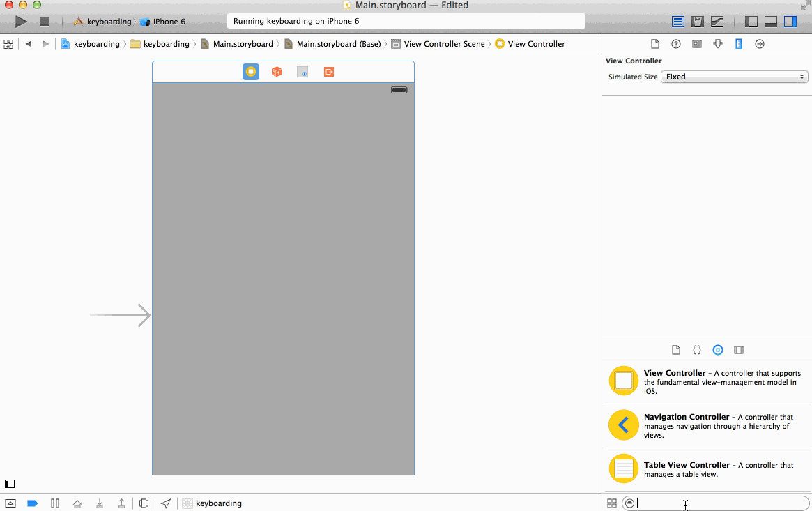Select View Controller in object library

[707, 382]
